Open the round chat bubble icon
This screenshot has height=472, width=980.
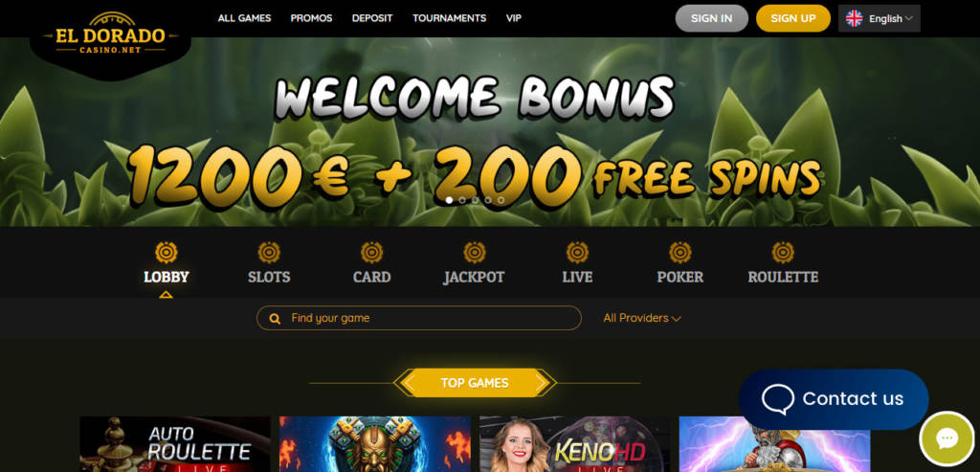click(947, 438)
